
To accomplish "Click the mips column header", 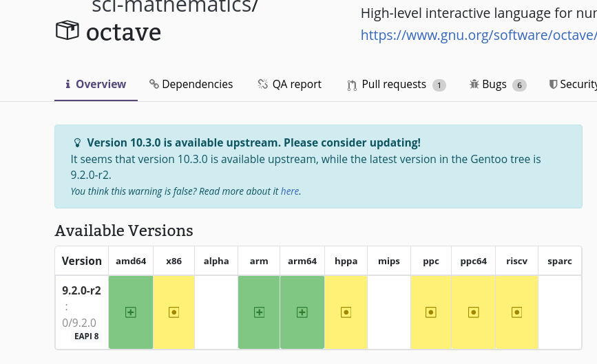I will click(389, 261).
